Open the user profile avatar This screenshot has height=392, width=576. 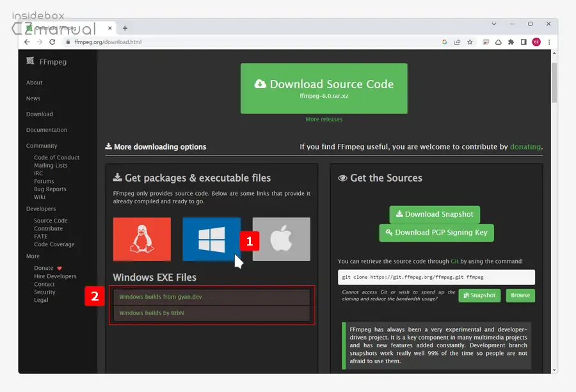click(536, 42)
